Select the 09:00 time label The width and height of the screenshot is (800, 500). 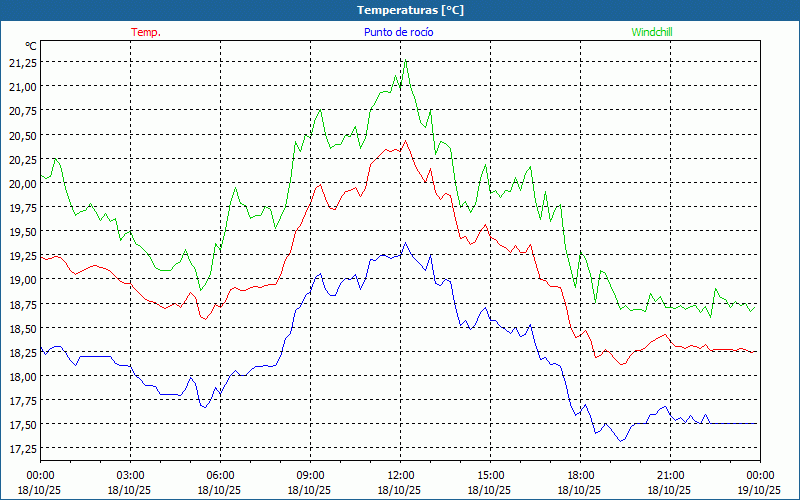(x=310, y=475)
